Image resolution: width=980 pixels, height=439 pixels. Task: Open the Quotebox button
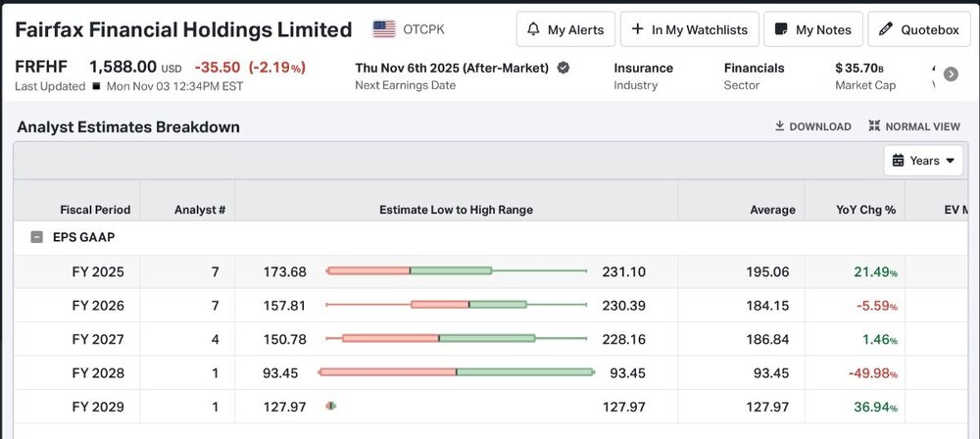[919, 29]
